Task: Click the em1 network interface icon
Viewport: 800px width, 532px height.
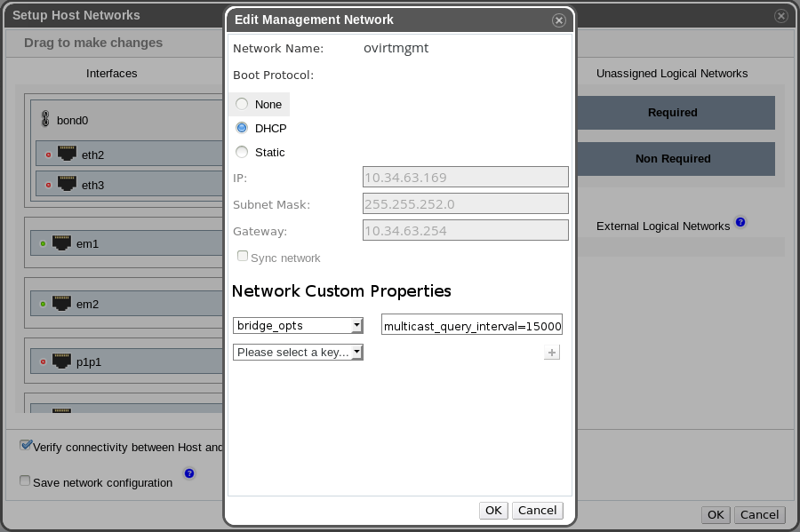Action: tap(62, 242)
